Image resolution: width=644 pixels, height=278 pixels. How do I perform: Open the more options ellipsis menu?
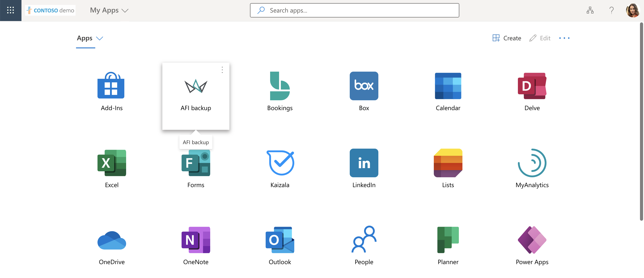click(564, 38)
